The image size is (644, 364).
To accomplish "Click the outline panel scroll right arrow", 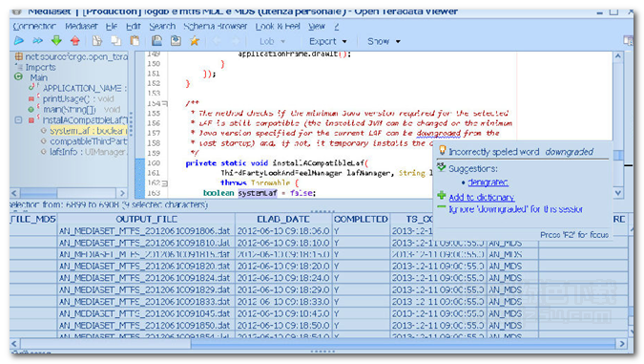I will (122, 193).
